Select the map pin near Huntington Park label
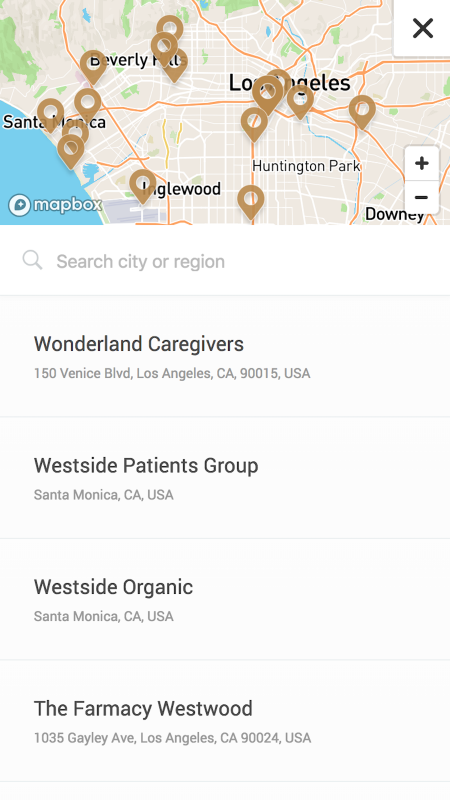The height and width of the screenshot is (800, 450). pos(254,124)
